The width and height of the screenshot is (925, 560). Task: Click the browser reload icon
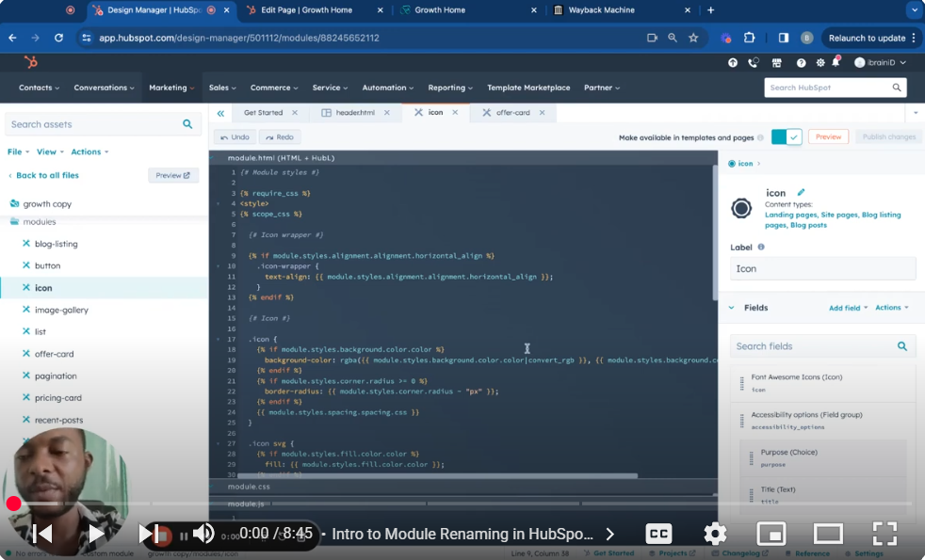click(58, 38)
